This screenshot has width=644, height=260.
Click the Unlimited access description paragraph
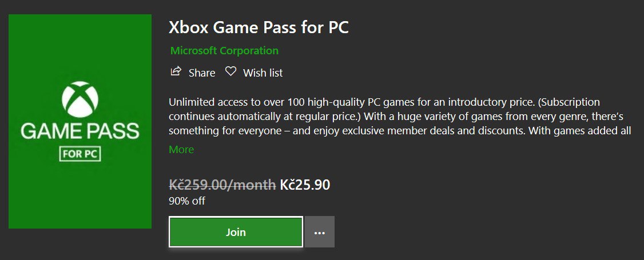(400, 117)
